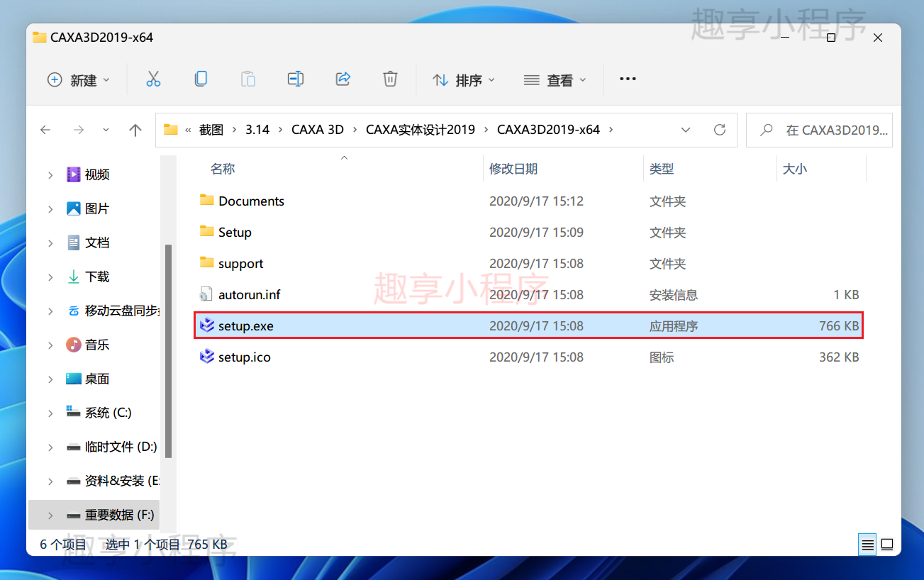This screenshot has width=924, height=580.
Task: Open recent locations dropdown arrow
Action: click(106, 130)
